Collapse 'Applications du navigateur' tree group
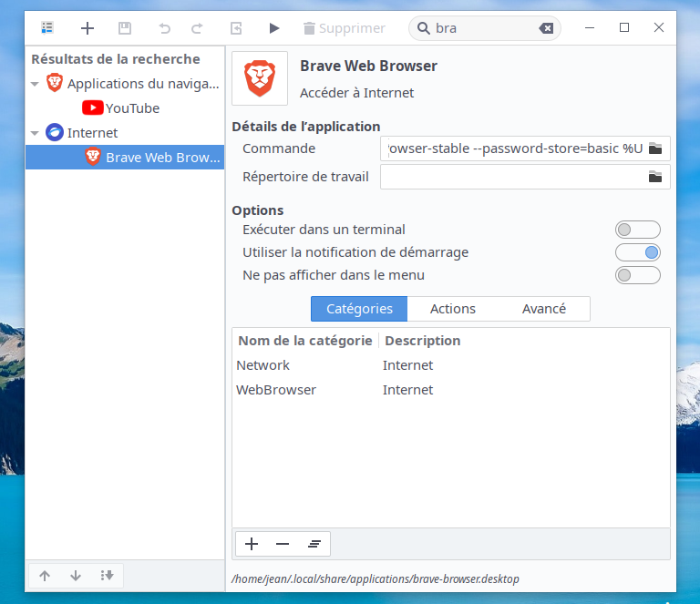The height and width of the screenshot is (604, 700). point(35,84)
